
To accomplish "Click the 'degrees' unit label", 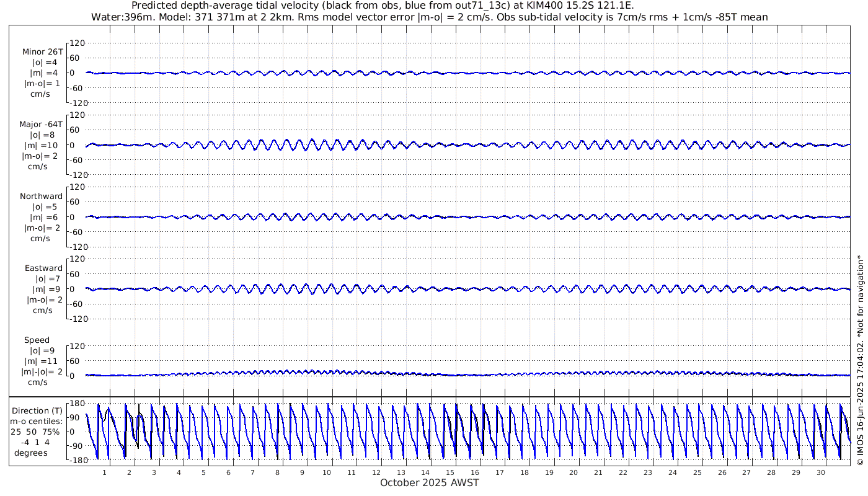I will (31, 453).
